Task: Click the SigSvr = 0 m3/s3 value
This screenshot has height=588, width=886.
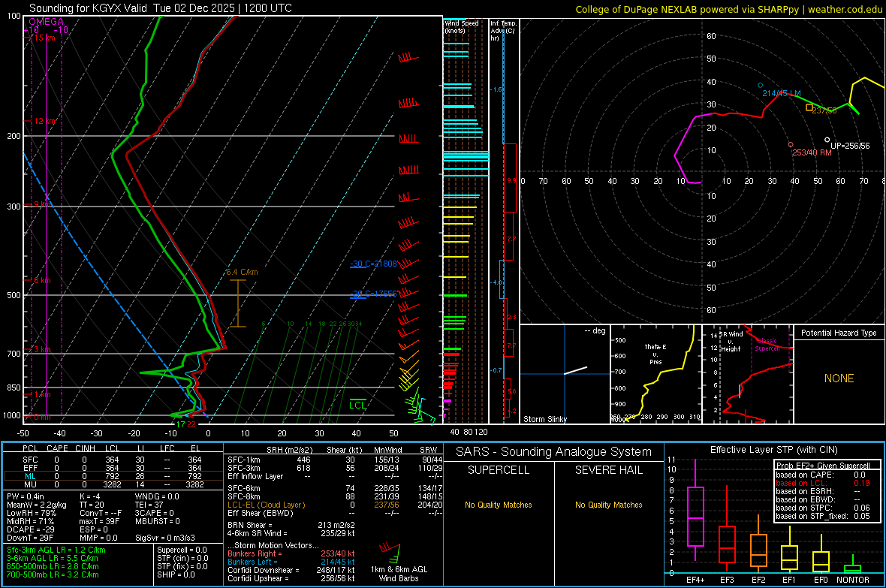Action: (165, 538)
